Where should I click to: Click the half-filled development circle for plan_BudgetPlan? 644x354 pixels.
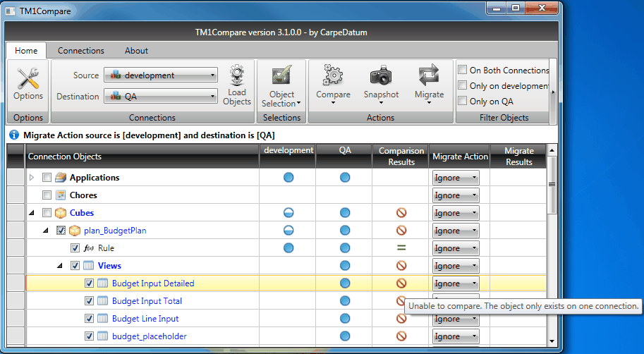click(288, 231)
